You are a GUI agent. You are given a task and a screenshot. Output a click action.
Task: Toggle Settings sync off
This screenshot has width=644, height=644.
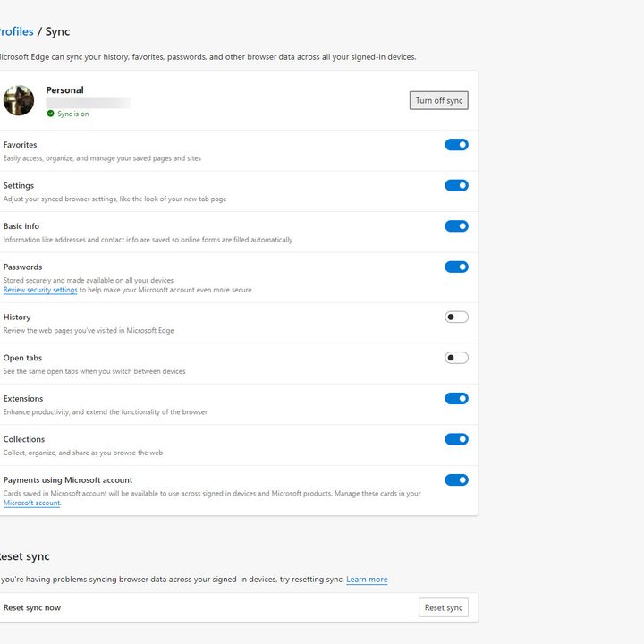pyautogui.click(x=456, y=185)
